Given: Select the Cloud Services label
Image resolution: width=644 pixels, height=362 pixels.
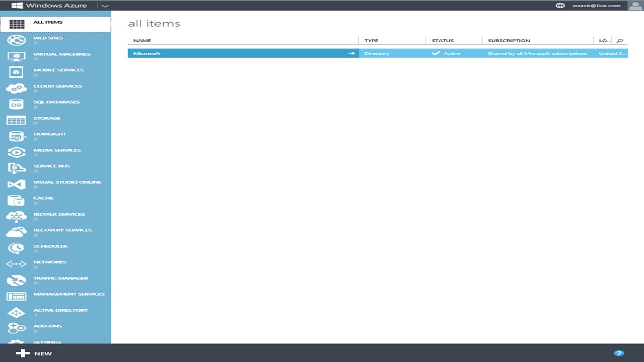Looking at the screenshot, I should (58, 86).
